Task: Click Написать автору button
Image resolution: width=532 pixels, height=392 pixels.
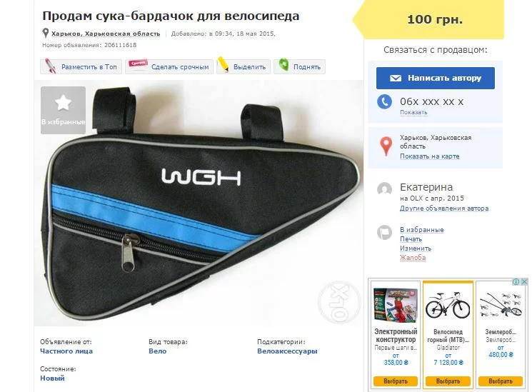Action: 436,78
